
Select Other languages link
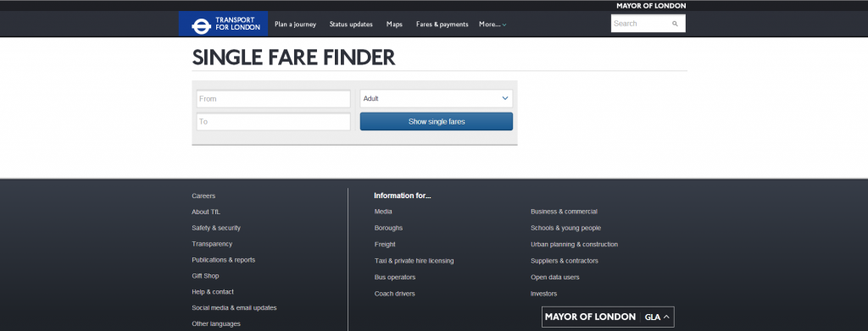pyautogui.click(x=216, y=324)
